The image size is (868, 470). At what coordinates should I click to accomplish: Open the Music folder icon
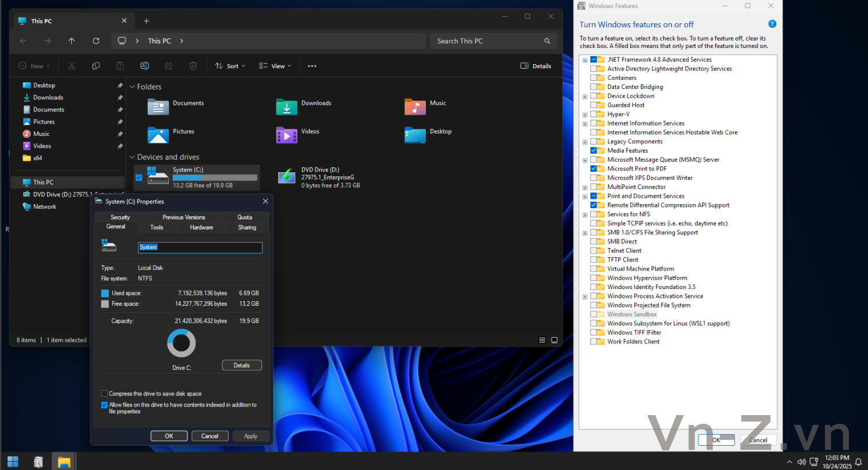point(415,107)
